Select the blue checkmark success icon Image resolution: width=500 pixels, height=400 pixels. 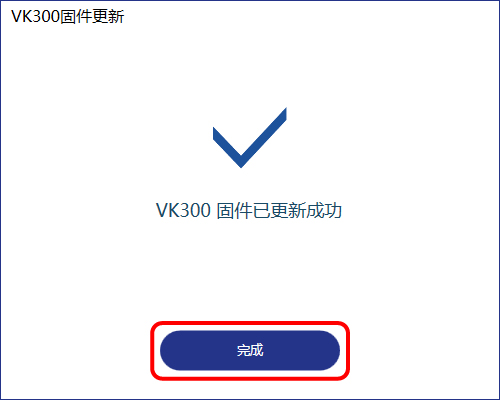pyautogui.click(x=250, y=137)
